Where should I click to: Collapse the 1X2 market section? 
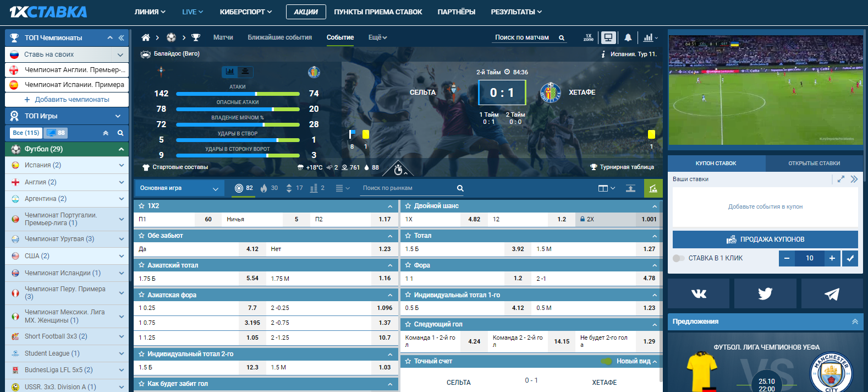pyautogui.click(x=390, y=206)
